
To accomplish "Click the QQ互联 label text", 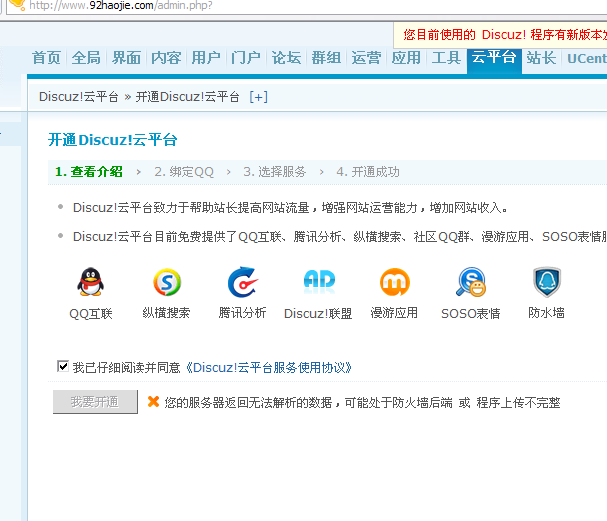I will pos(91,314).
